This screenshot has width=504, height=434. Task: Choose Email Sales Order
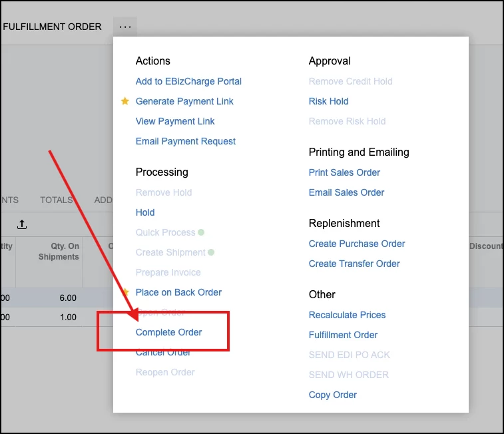346,192
